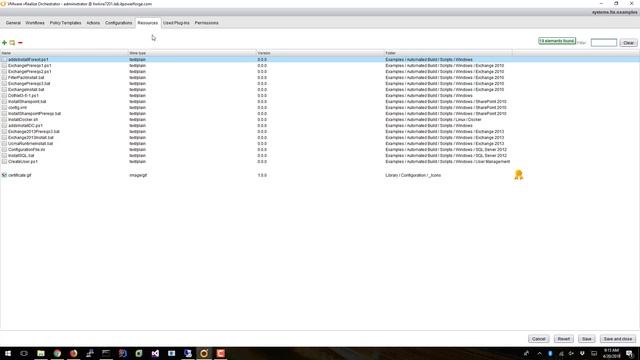640x360 pixels.
Task: Open the Windows Start menu
Action: tap(8, 353)
